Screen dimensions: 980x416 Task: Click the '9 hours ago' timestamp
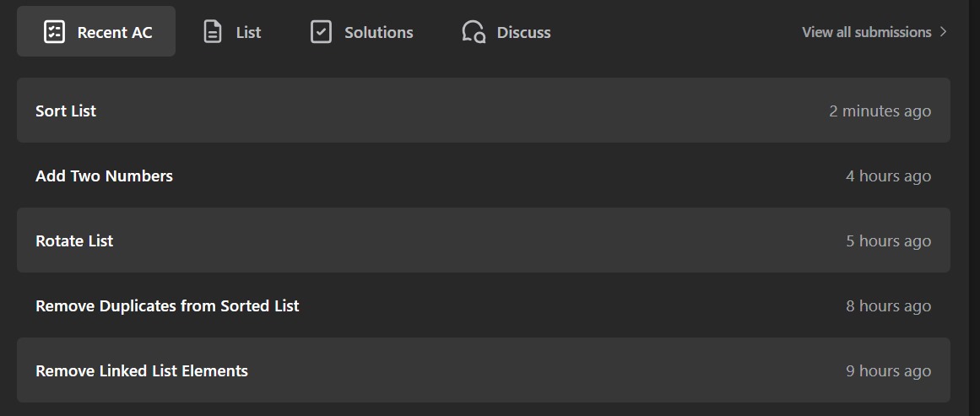[888, 371]
